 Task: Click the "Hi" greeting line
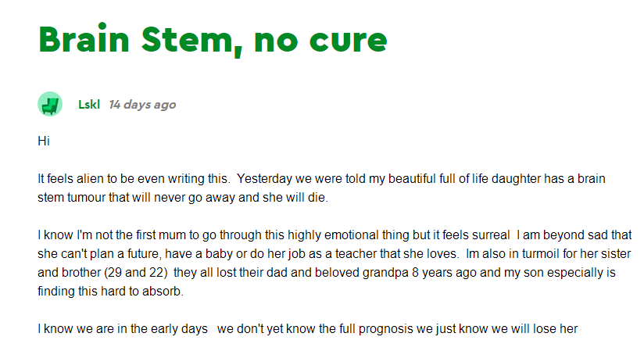43,141
